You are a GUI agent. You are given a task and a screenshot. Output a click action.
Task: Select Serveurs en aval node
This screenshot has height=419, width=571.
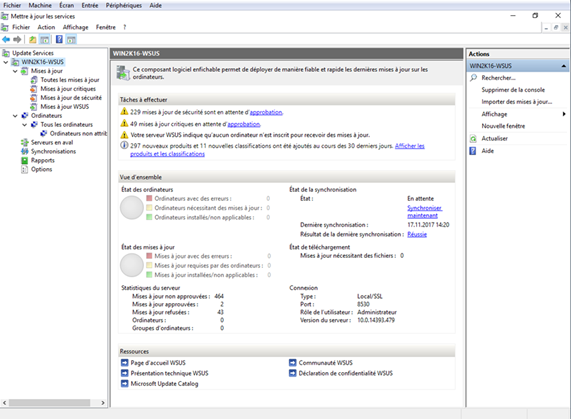tap(52, 143)
